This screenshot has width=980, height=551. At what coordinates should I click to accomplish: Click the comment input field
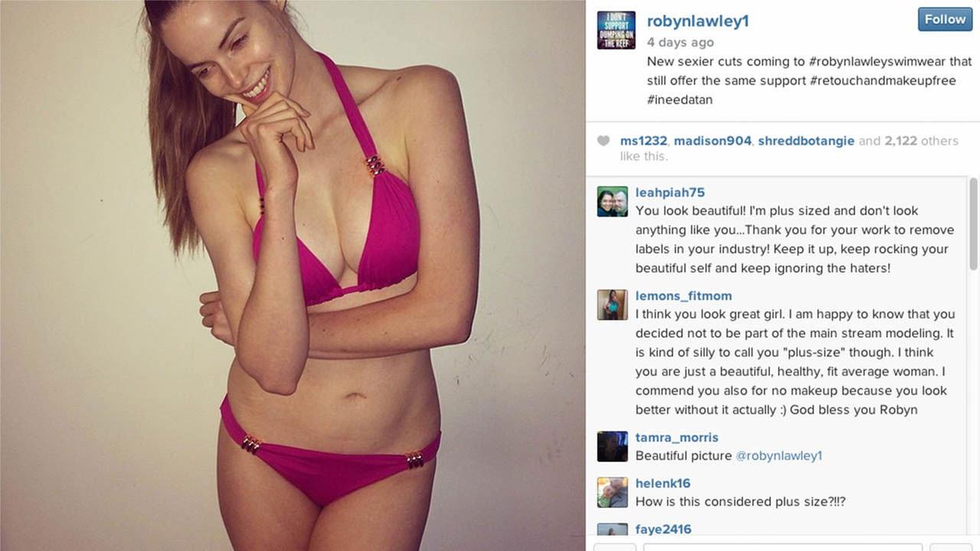pos(782,546)
